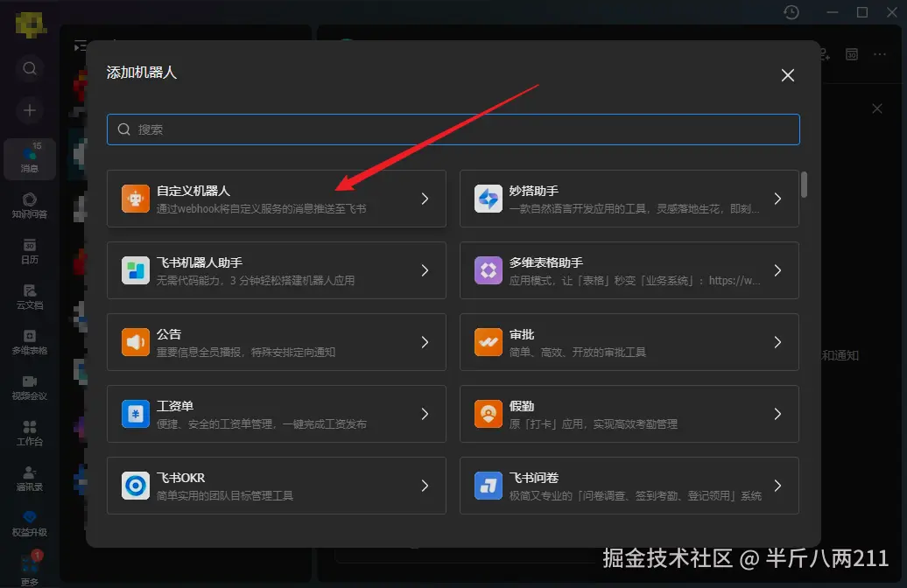907x588 pixels.
Task: Expand the 审批 chevron arrow
Action: tap(777, 342)
